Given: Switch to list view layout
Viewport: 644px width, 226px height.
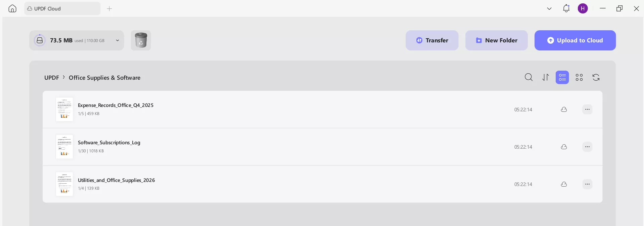Looking at the screenshot, I should [562, 77].
